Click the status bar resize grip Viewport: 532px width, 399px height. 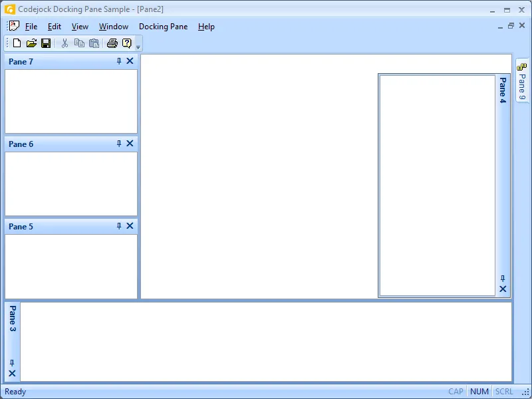tap(526, 393)
